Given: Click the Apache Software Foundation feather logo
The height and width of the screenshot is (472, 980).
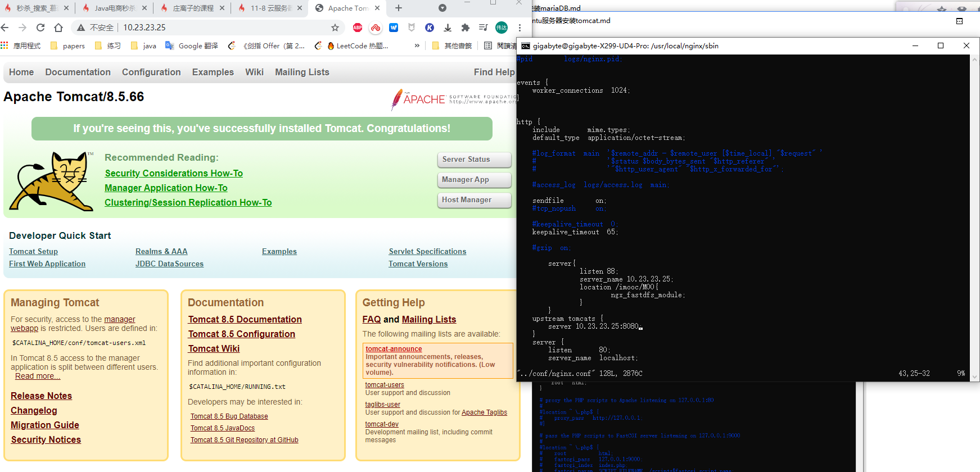Looking at the screenshot, I should 453,99.
